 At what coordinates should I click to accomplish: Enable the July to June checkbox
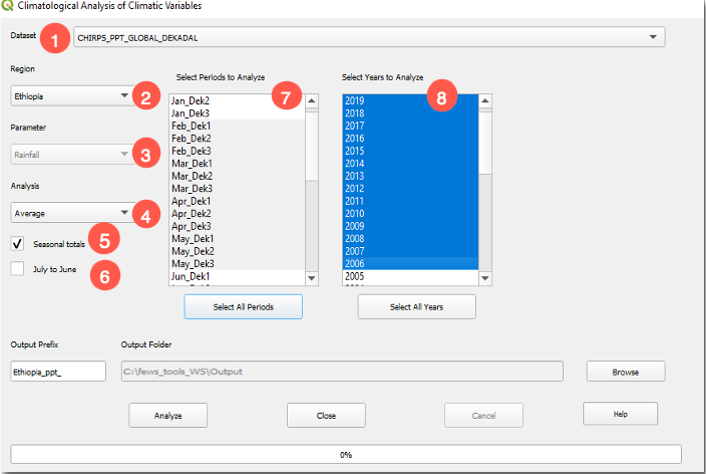click(18, 268)
